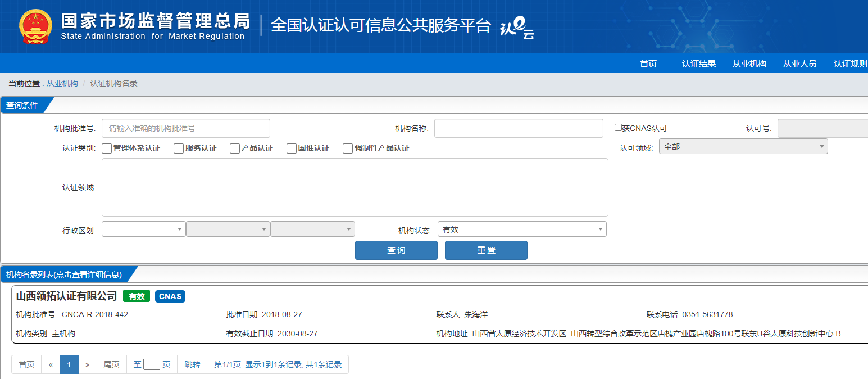Go to next page using » arrow

88,364
